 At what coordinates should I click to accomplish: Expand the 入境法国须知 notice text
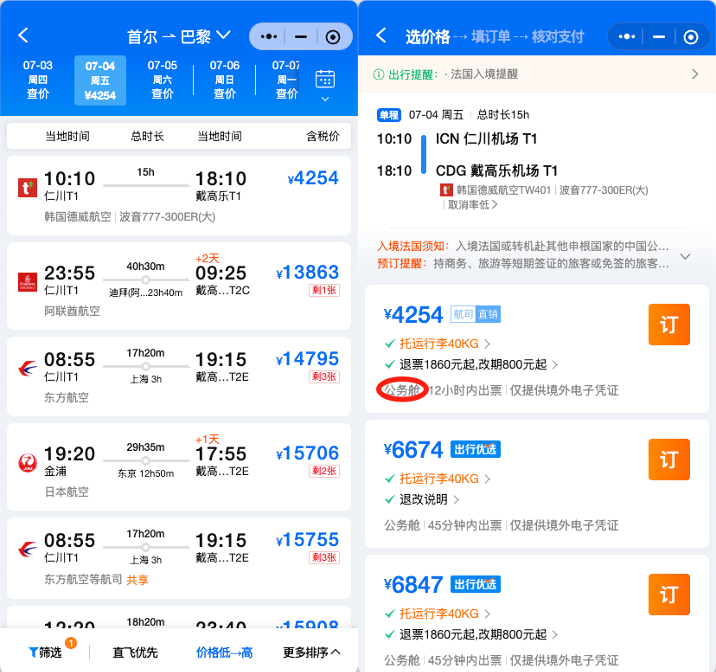(x=685, y=256)
